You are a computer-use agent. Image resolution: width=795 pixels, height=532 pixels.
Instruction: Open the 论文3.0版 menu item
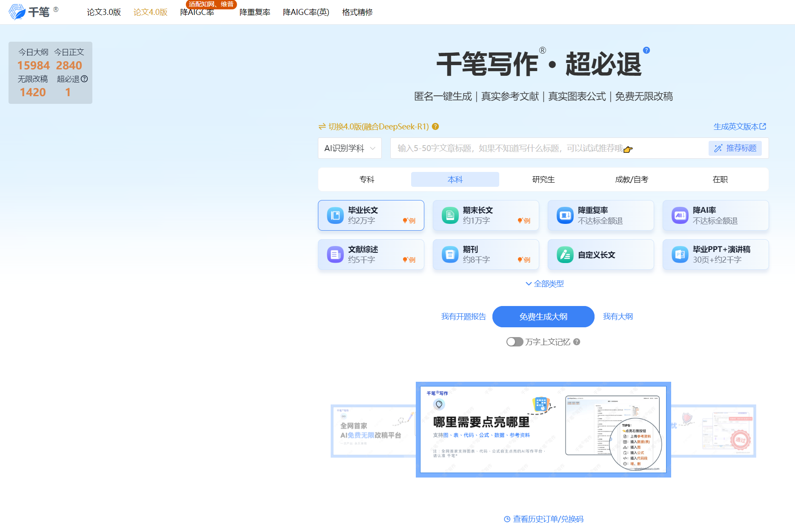point(104,12)
